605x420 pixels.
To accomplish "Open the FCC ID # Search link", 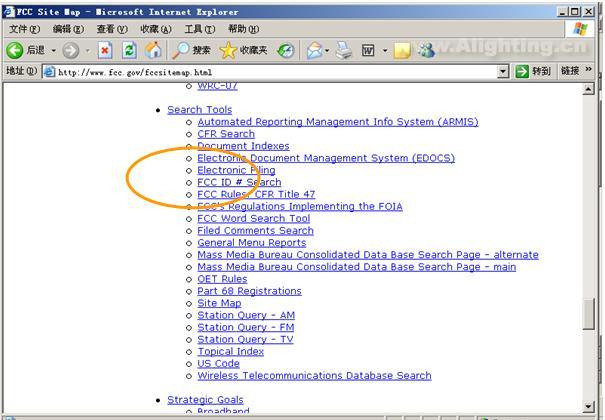I will click(x=239, y=183).
